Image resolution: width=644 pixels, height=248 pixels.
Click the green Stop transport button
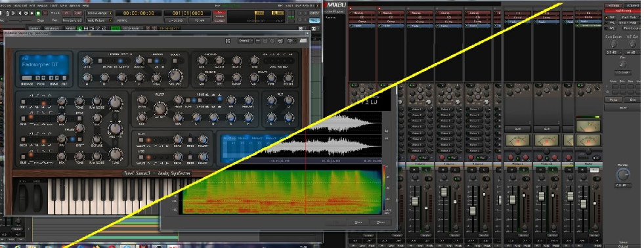[38, 13]
